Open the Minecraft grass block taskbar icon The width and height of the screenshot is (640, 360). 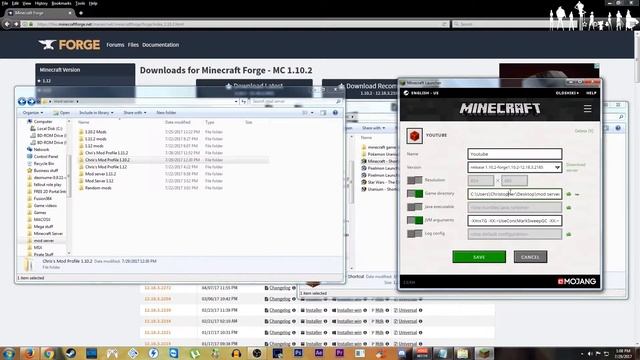click(484, 353)
